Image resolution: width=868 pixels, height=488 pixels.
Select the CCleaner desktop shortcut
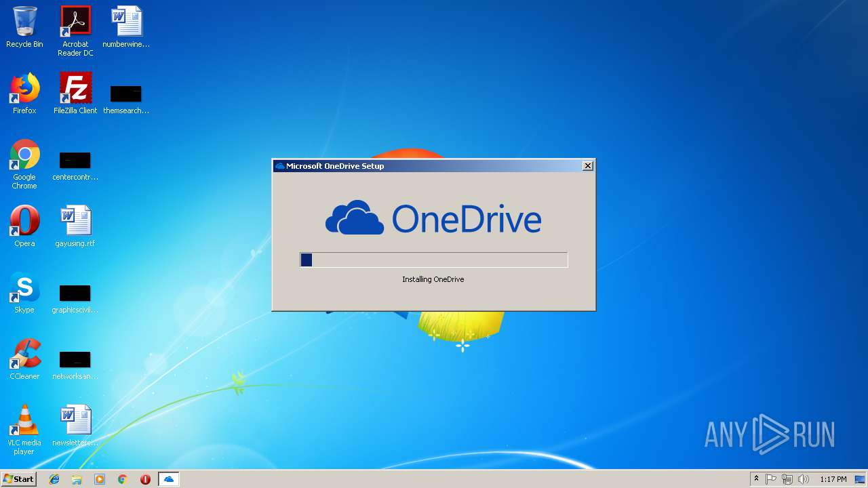[x=24, y=359]
